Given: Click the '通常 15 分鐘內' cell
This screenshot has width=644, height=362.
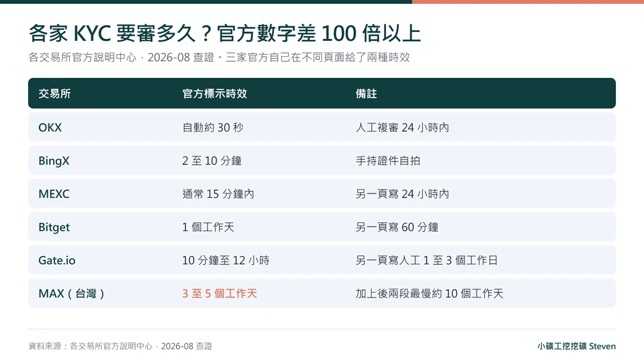Looking at the screenshot, I should pos(218,194).
